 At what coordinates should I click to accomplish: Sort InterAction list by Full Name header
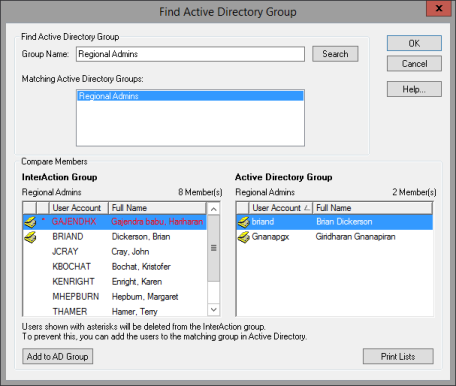pyautogui.click(x=157, y=208)
